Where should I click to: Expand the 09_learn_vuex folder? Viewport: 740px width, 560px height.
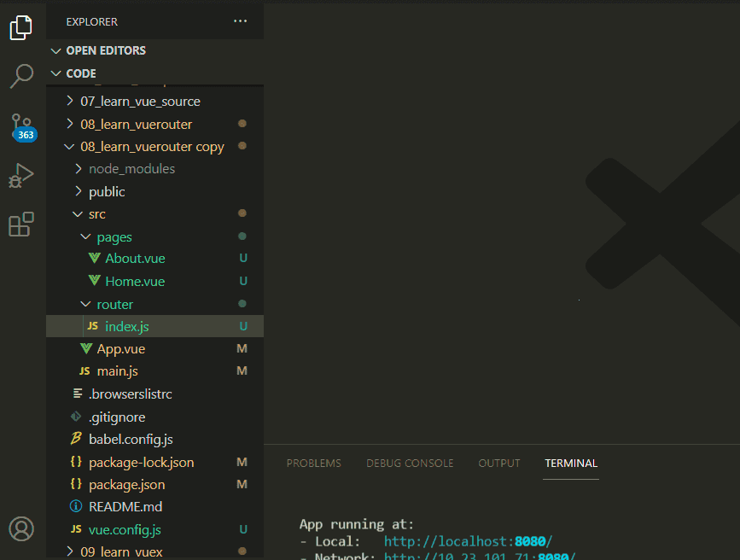pos(70,551)
